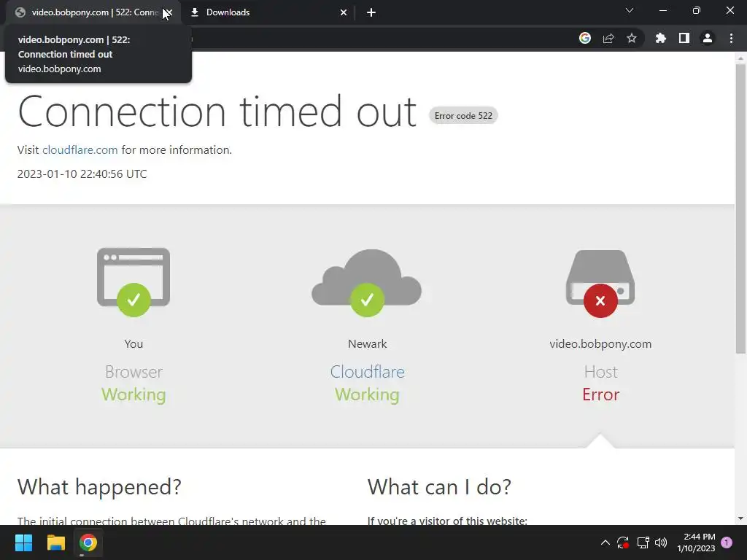Bookmark this tab with the star icon
Image resolution: width=747 pixels, height=560 pixels.
click(632, 38)
